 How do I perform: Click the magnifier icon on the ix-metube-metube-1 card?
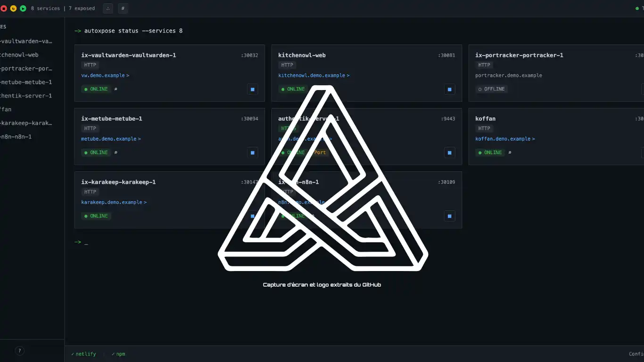point(116,153)
